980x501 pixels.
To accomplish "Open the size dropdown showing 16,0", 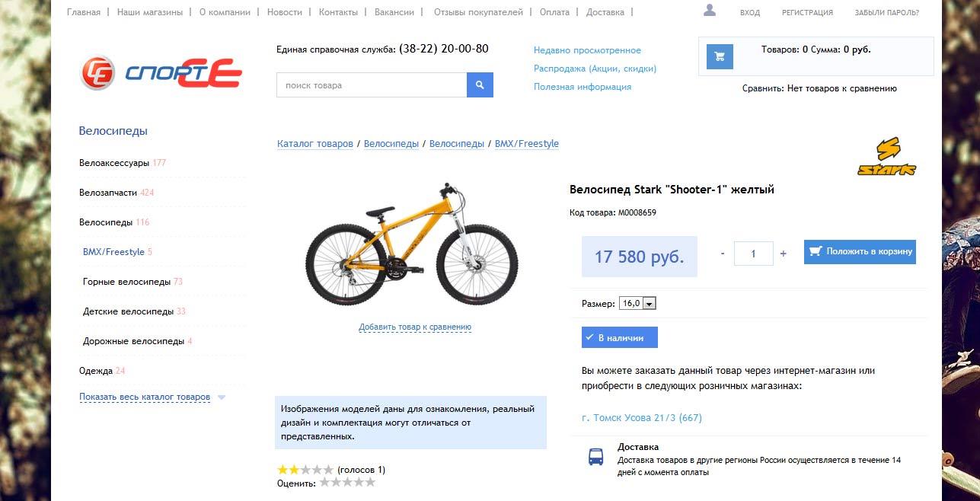I will [638, 303].
